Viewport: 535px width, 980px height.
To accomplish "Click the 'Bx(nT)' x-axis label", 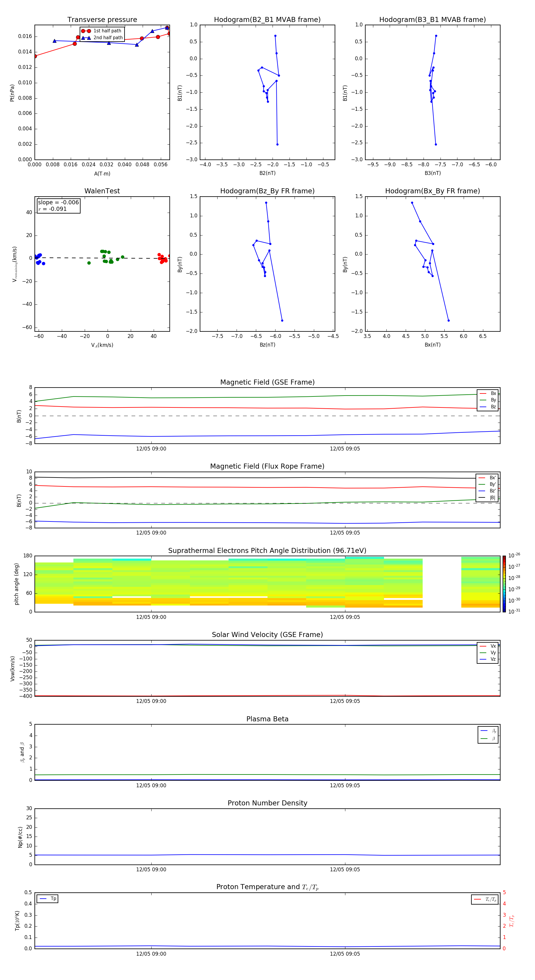I will tap(432, 345).
